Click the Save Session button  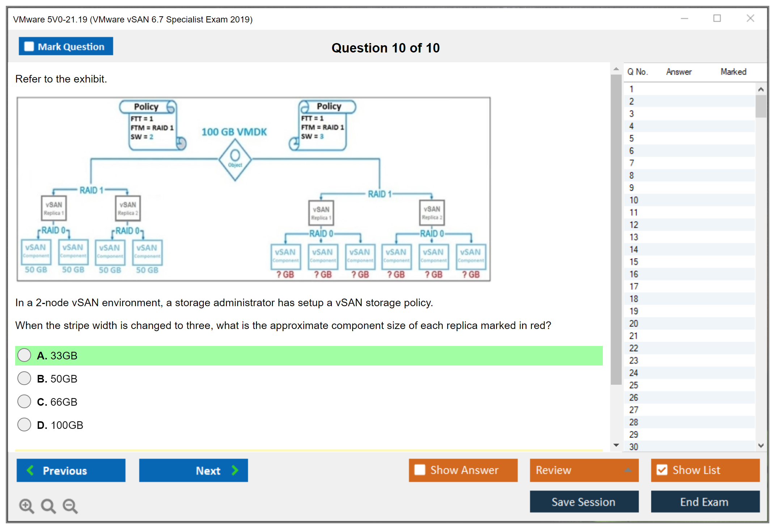584,502
